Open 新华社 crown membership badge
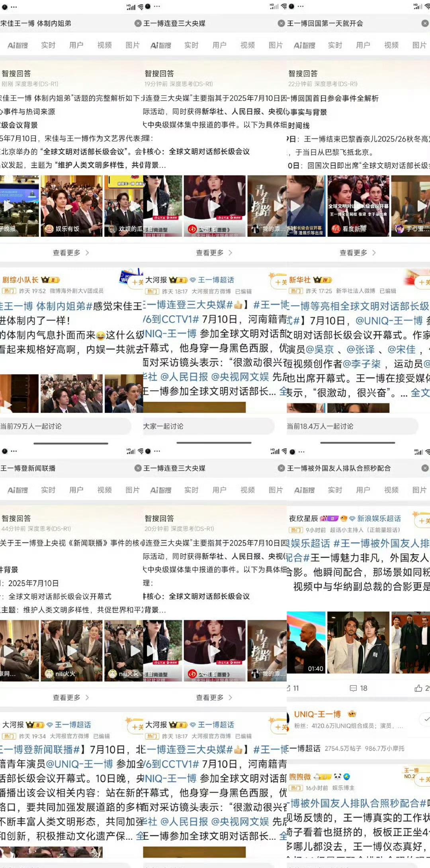430x868 pixels. click(x=322, y=280)
